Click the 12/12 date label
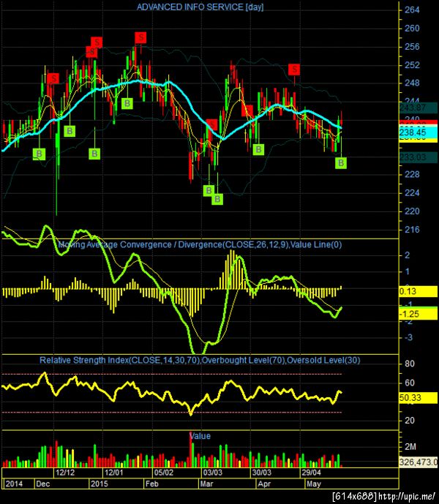 point(65,473)
